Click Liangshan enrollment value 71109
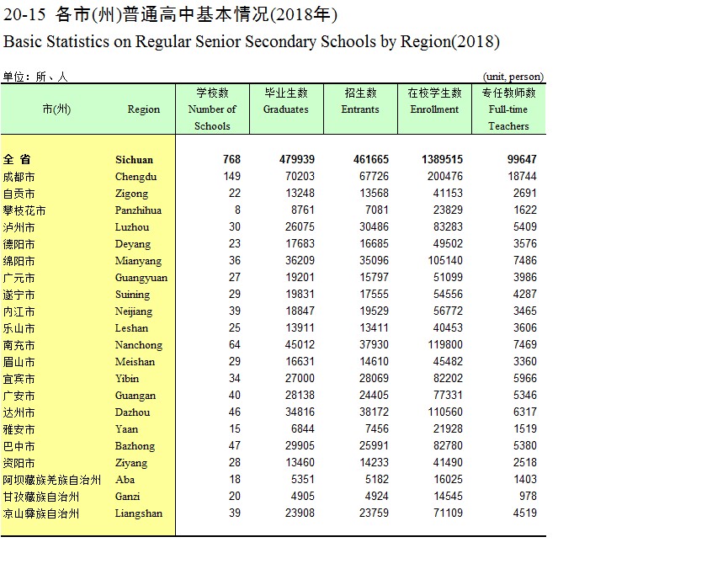728x569 pixels. coord(448,513)
